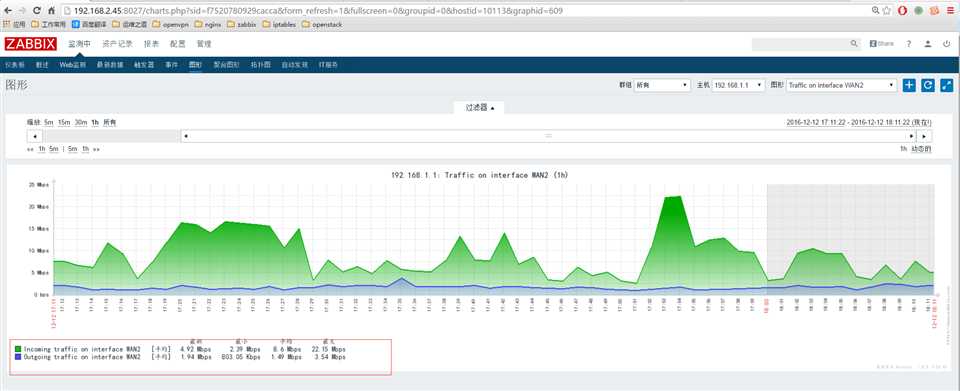The height and width of the screenshot is (391, 960).
Task: Open the host dropdown showing 192.168.1.1
Action: [x=738, y=86]
